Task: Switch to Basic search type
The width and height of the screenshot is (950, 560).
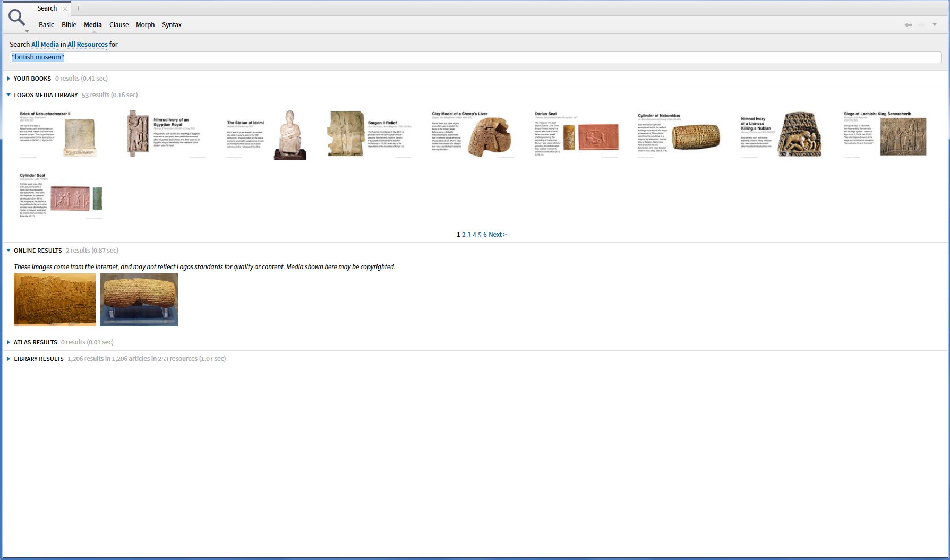Action: (46, 25)
